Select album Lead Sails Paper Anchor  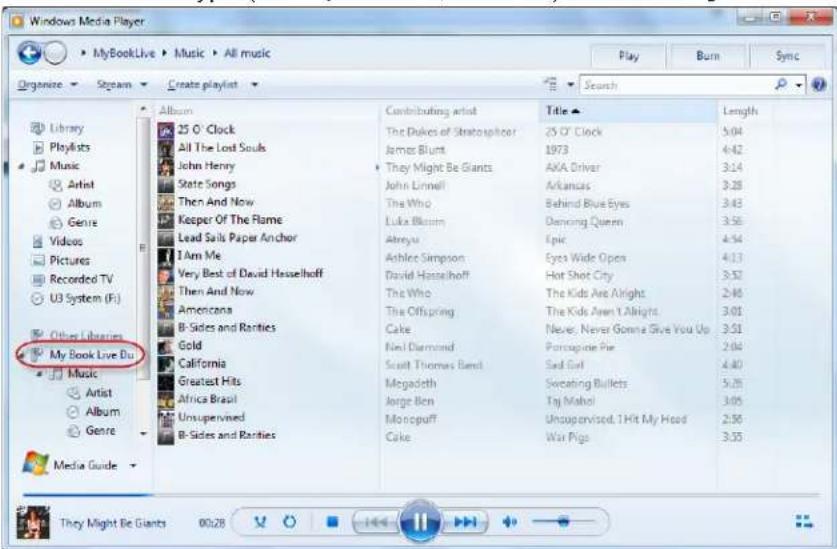click(x=238, y=238)
